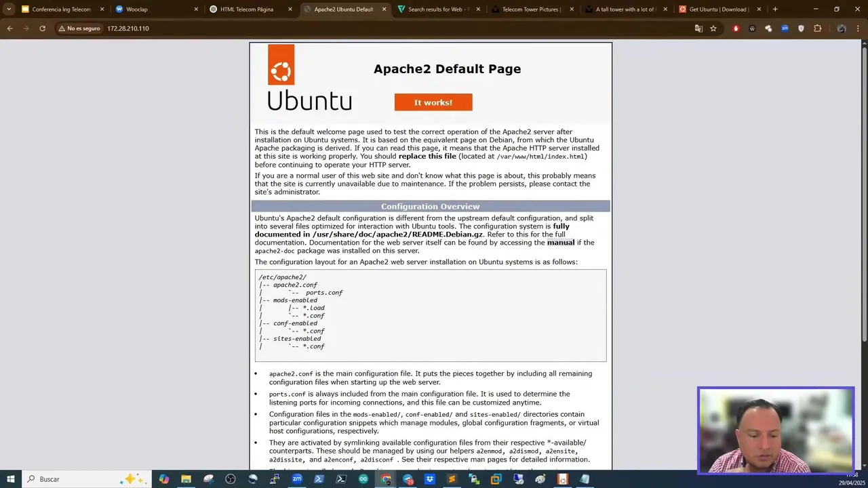This screenshot has width=868, height=488.
Task: Open the Chrome three-dot menu
Action: 859,28
